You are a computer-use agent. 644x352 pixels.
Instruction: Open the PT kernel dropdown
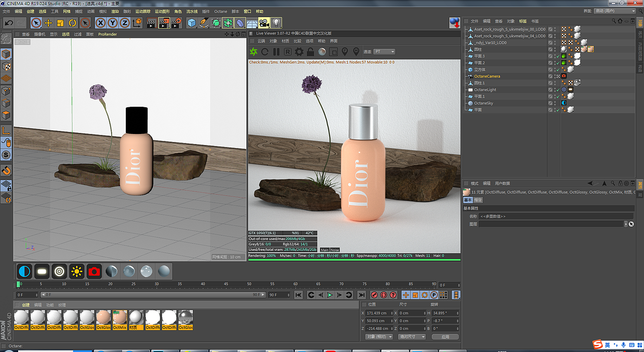click(384, 51)
